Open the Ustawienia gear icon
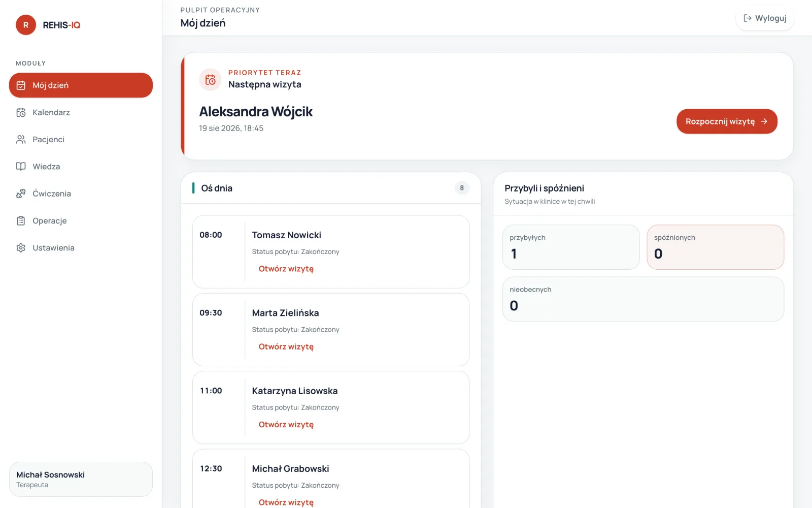Image resolution: width=812 pixels, height=508 pixels. (21, 248)
